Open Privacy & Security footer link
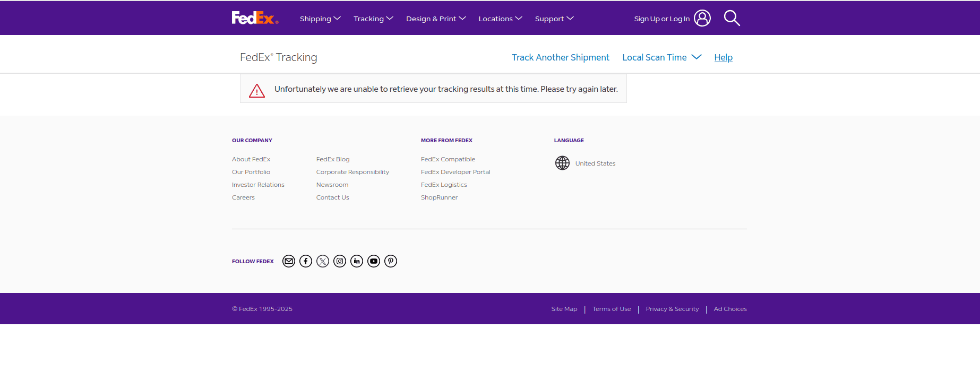The width and height of the screenshot is (980, 389). pos(672,309)
